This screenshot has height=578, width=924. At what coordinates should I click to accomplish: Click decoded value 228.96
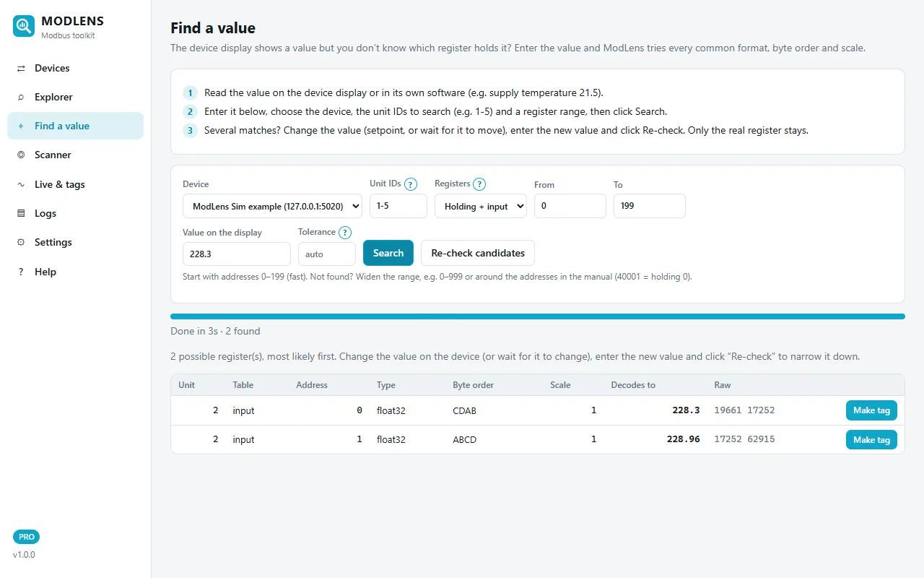683,439
